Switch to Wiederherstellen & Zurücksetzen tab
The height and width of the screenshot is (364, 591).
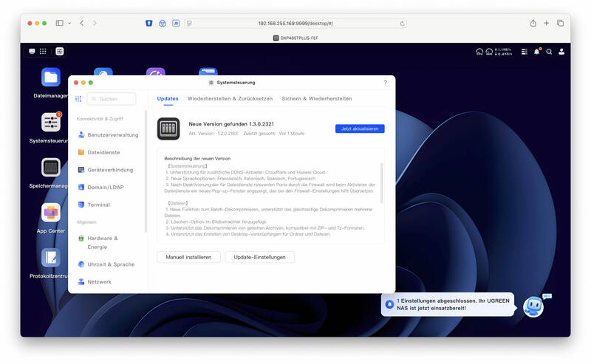230,99
